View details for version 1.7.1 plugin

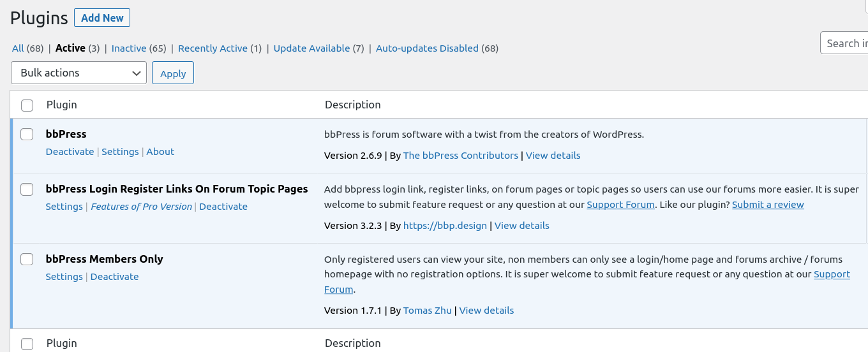pos(486,311)
